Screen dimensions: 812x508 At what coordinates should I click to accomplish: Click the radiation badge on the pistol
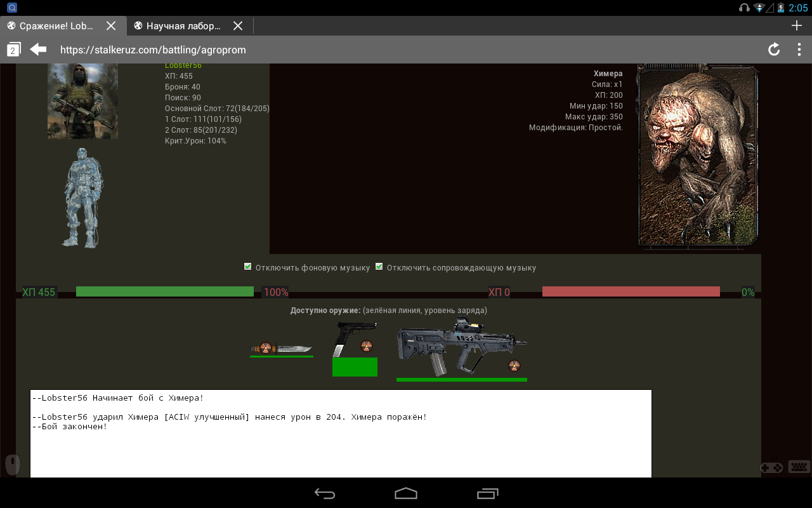pyautogui.click(x=367, y=346)
